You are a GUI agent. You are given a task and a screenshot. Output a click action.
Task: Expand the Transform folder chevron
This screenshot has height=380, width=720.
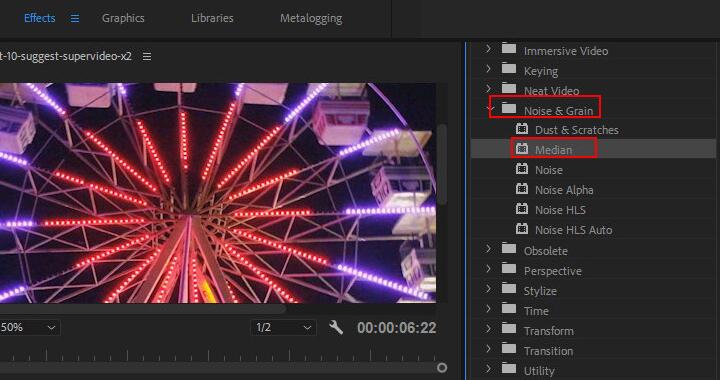coord(488,329)
